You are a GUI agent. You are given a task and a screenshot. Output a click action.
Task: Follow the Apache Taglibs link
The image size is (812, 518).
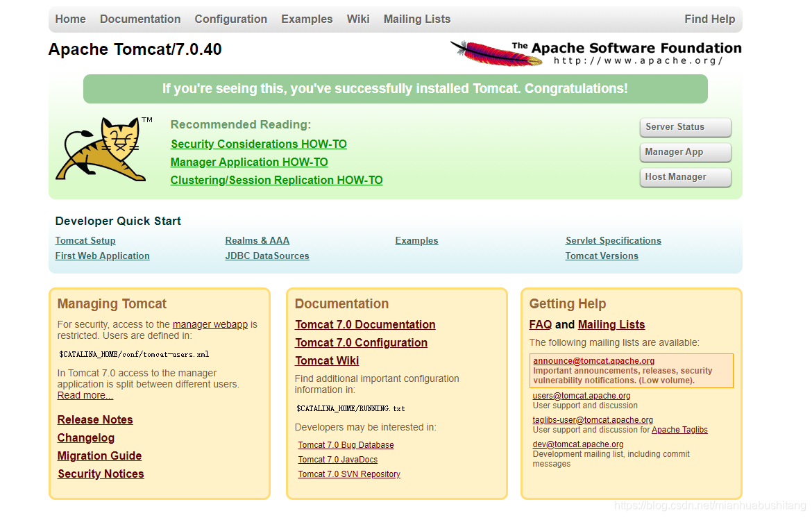click(679, 430)
